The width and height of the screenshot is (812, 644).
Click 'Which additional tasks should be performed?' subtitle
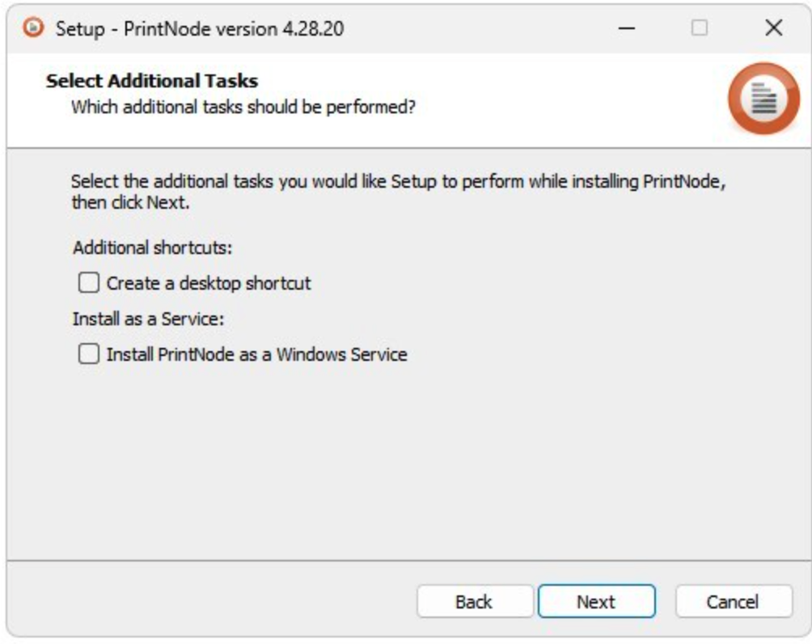click(x=243, y=106)
